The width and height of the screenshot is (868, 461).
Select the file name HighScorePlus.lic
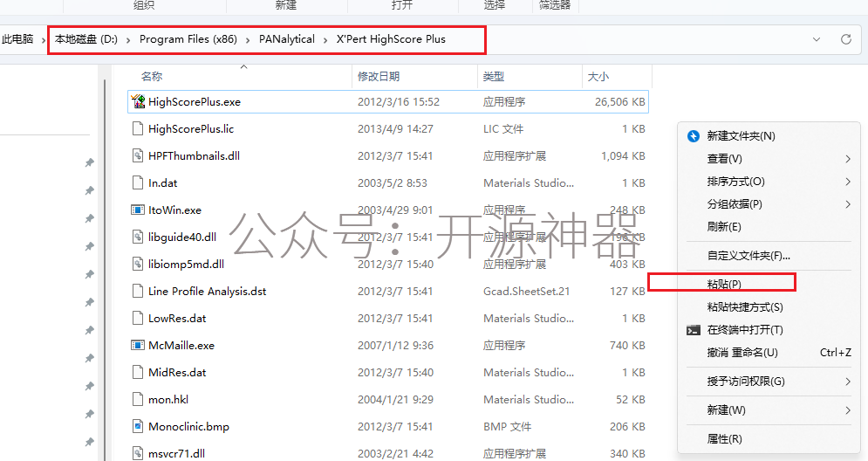pyautogui.click(x=191, y=129)
